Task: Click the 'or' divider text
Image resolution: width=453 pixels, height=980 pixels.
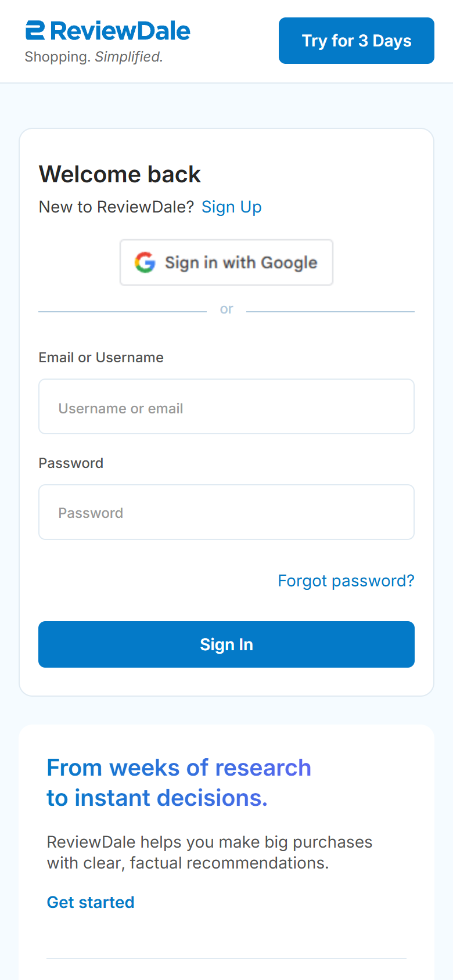Action: pos(227,309)
